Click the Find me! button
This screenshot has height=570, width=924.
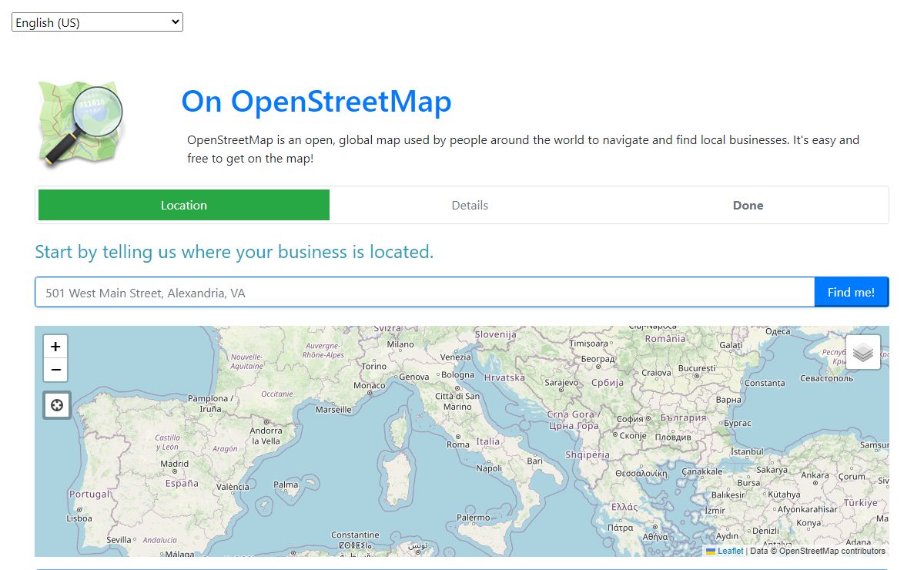coord(851,292)
